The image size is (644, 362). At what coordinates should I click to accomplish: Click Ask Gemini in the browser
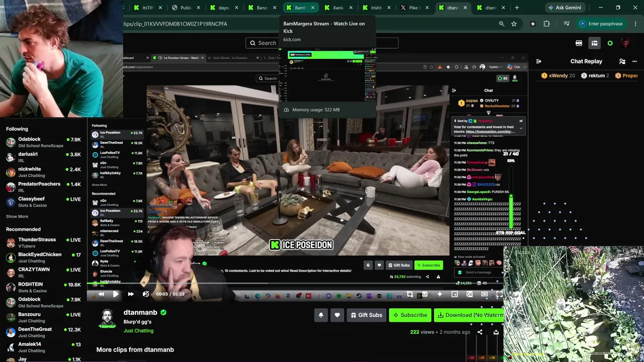pos(565,8)
